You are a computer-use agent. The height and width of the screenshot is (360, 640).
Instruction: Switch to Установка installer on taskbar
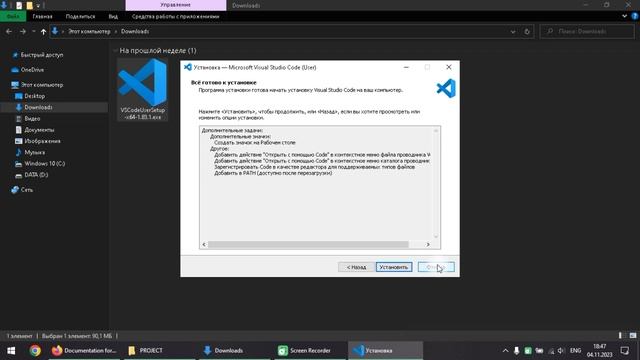pos(385,351)
